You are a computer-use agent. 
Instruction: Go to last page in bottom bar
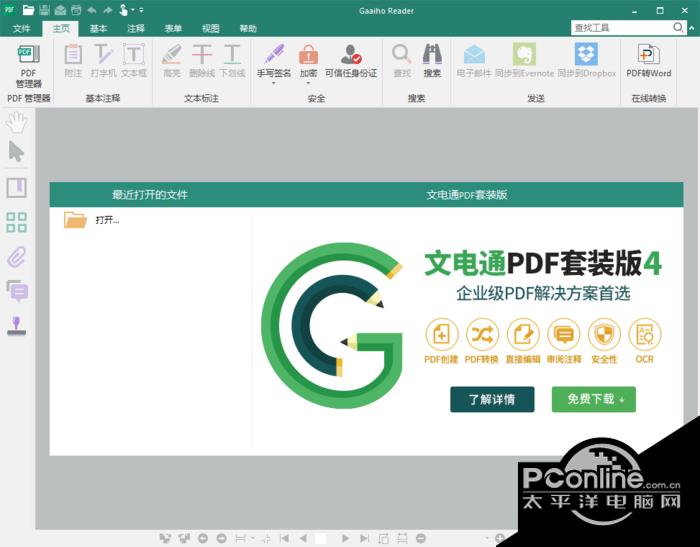coord(364,538)
